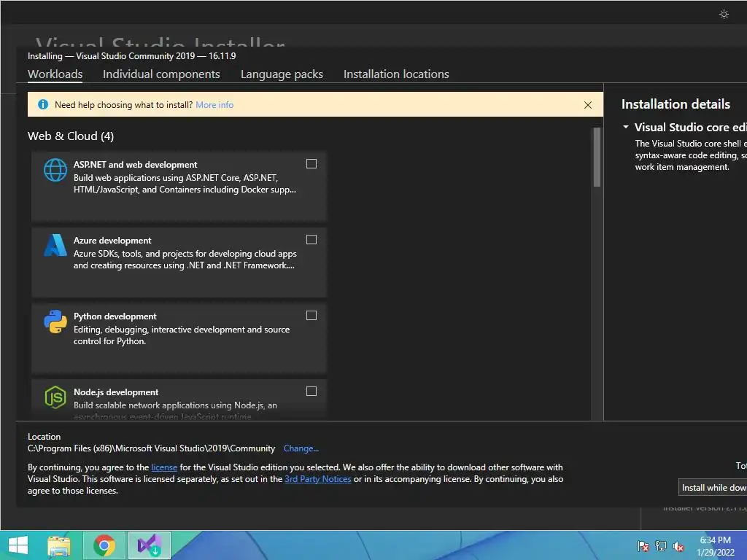Click the install location path text
Screen dimensions: 747x560
[x=151, y=448]
